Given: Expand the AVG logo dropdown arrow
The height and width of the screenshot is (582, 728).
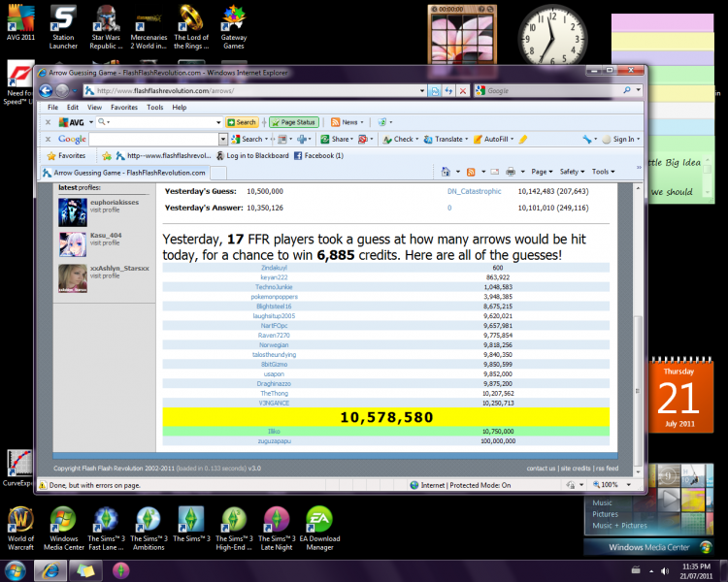Looking at the screenshot, I should click(91, 122).
